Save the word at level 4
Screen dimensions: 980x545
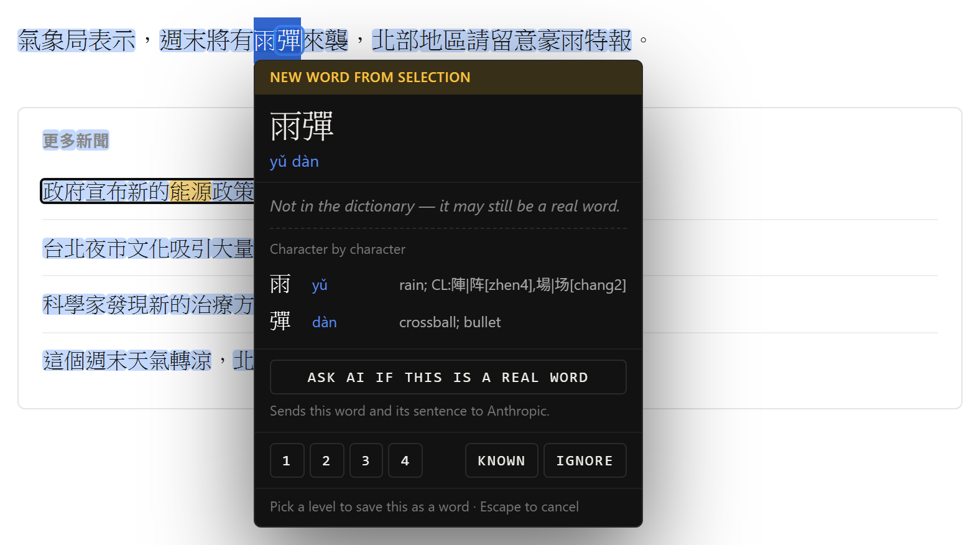tap(405, 460)
